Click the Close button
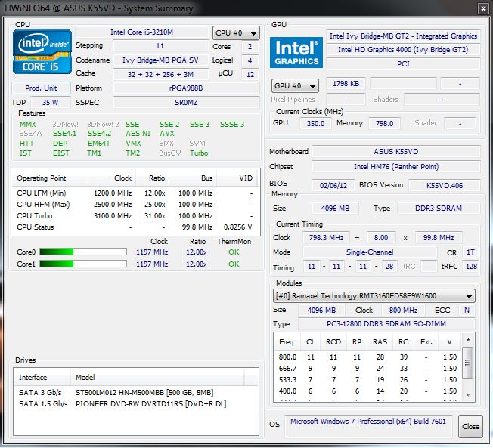This screenshot has width=493, height=448. (470, 426)
